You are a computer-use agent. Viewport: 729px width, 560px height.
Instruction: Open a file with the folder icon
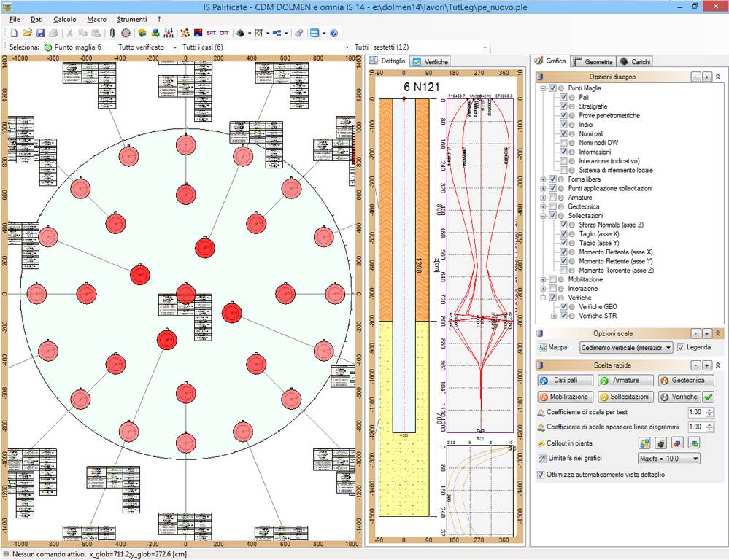27,34
